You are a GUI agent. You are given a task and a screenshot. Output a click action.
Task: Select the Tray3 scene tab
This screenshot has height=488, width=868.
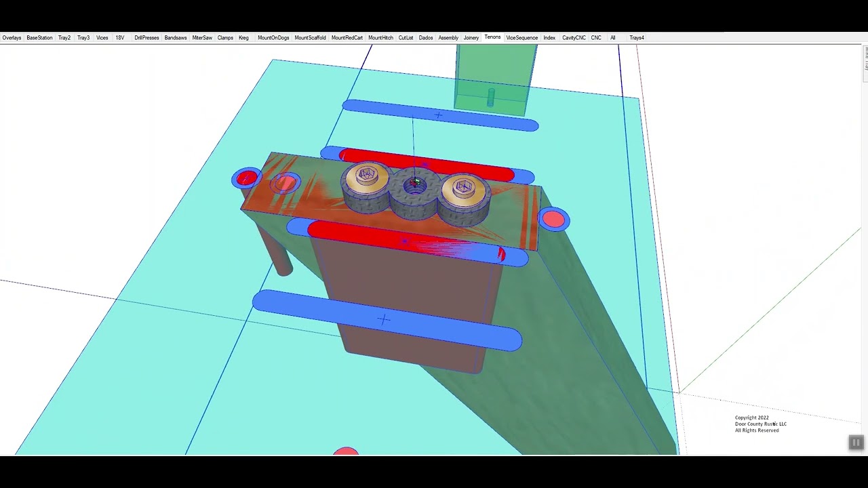point(83,38)
